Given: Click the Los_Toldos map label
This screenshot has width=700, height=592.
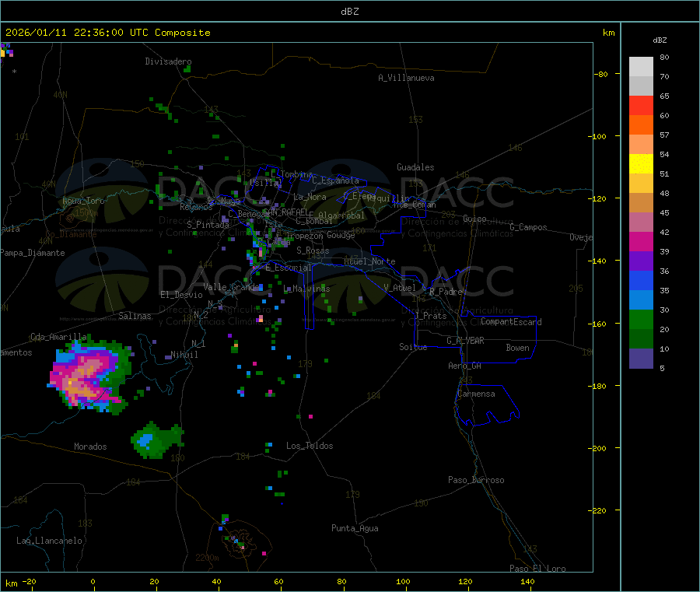Looking at the screenshot, I should [x=310, y=446].
